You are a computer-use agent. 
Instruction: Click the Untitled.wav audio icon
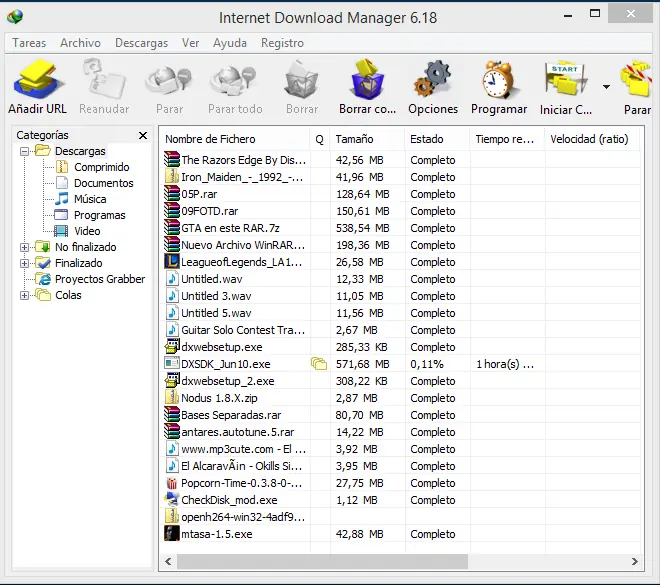172,279
